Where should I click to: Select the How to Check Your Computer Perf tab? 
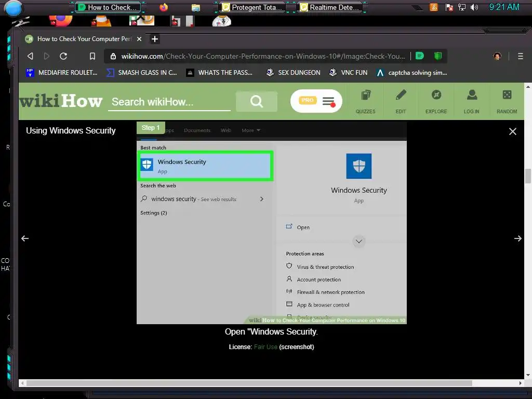tap(84, 39)
